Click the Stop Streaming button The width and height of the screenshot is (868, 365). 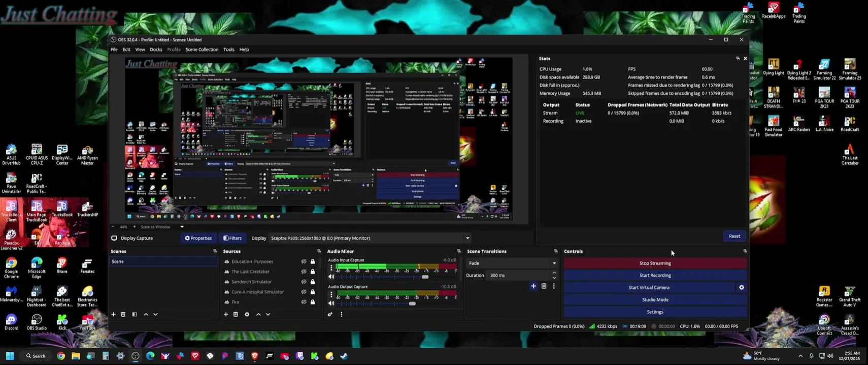click(655, 263)
